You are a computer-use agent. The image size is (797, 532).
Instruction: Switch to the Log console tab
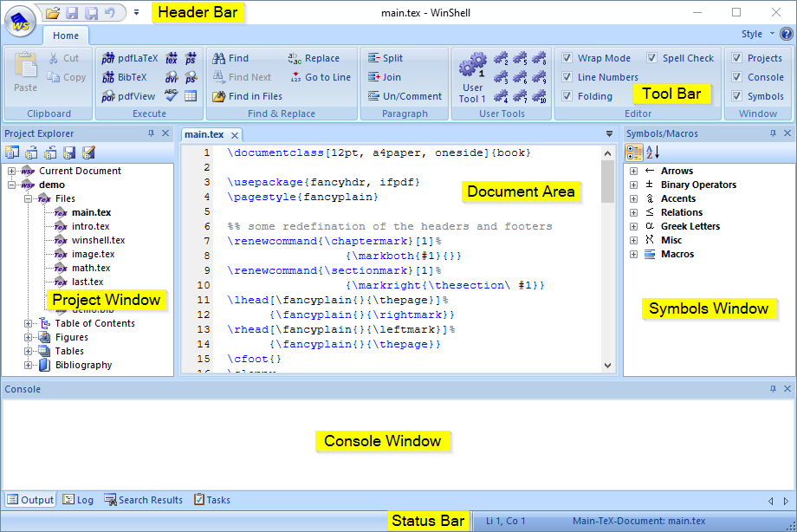pyautogui.click(x=78, y=500)
